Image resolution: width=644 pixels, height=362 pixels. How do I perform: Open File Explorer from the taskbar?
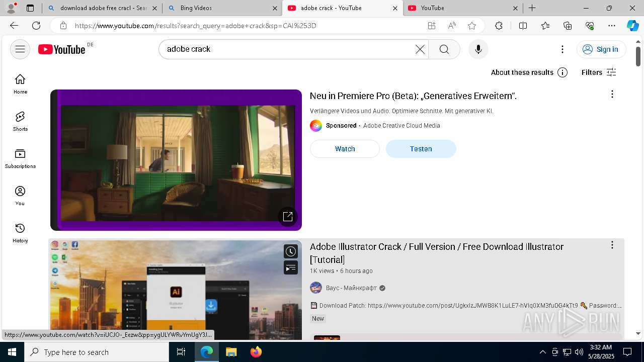231,352
